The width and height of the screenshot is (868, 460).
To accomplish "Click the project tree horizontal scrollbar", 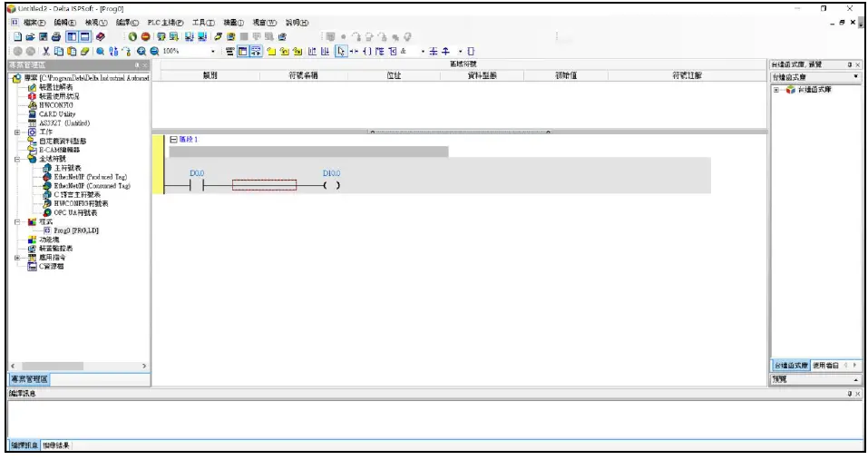I will click(x=53, y=366).
